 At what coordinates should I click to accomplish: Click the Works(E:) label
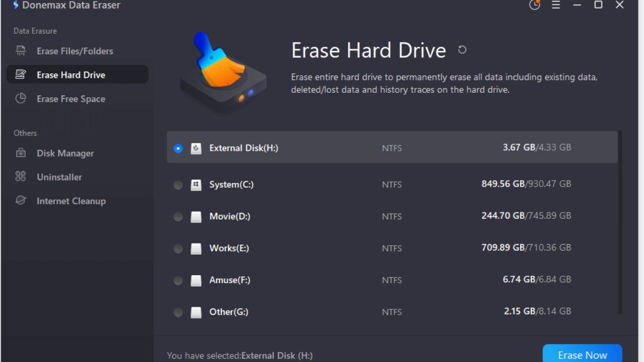click(x=229, y=248)
